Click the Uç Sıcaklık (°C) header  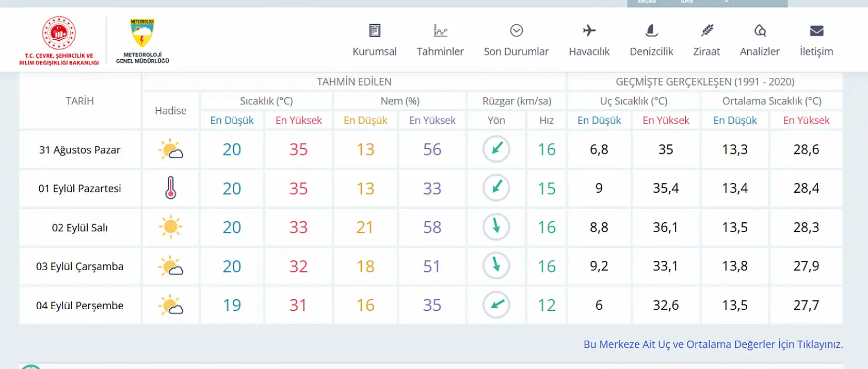pyautogui.click(x=634, y=101)
